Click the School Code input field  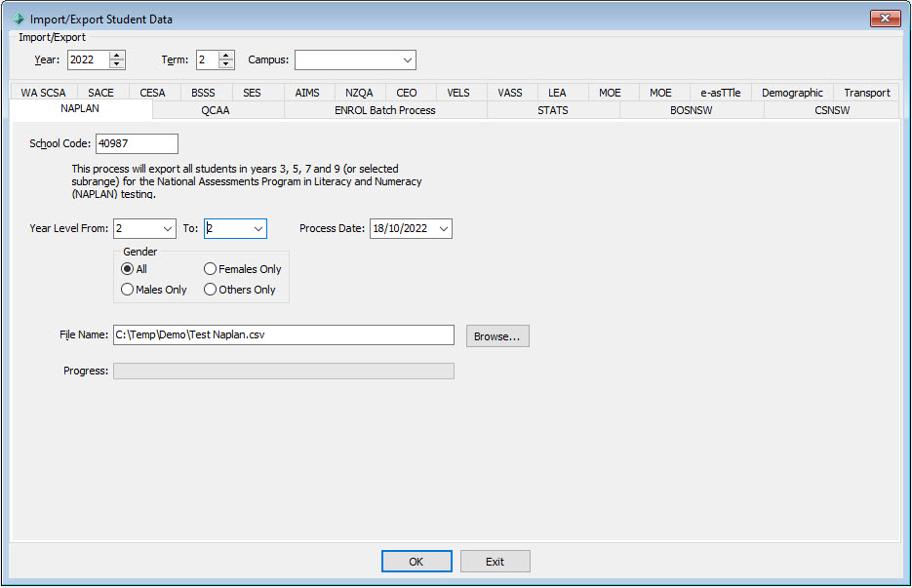pyautogui.click(x=137, y=143)
